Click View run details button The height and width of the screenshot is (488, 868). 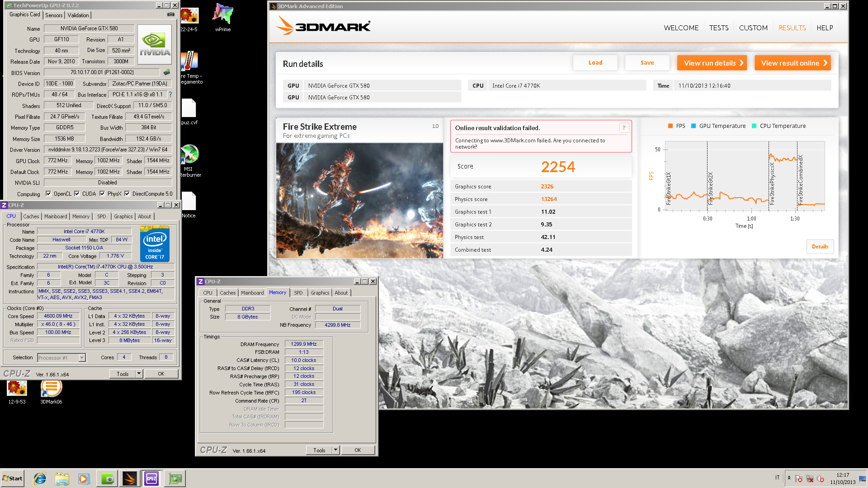(712, 63)
